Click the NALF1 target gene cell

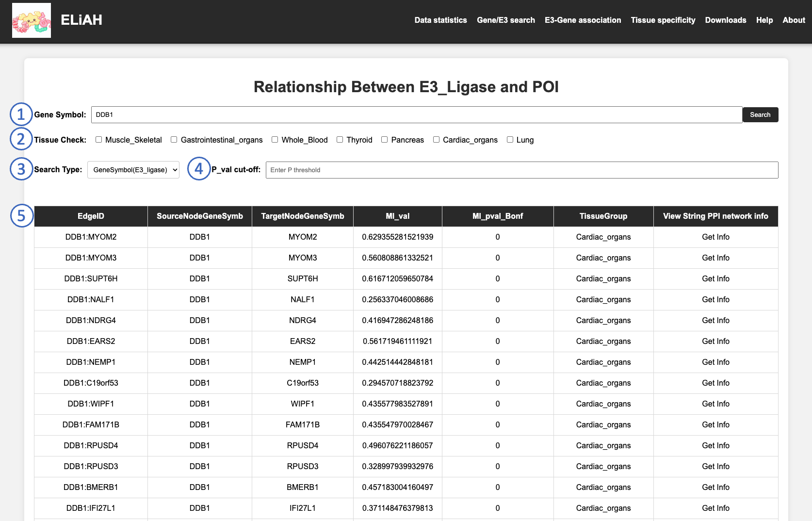click(303, 300)
